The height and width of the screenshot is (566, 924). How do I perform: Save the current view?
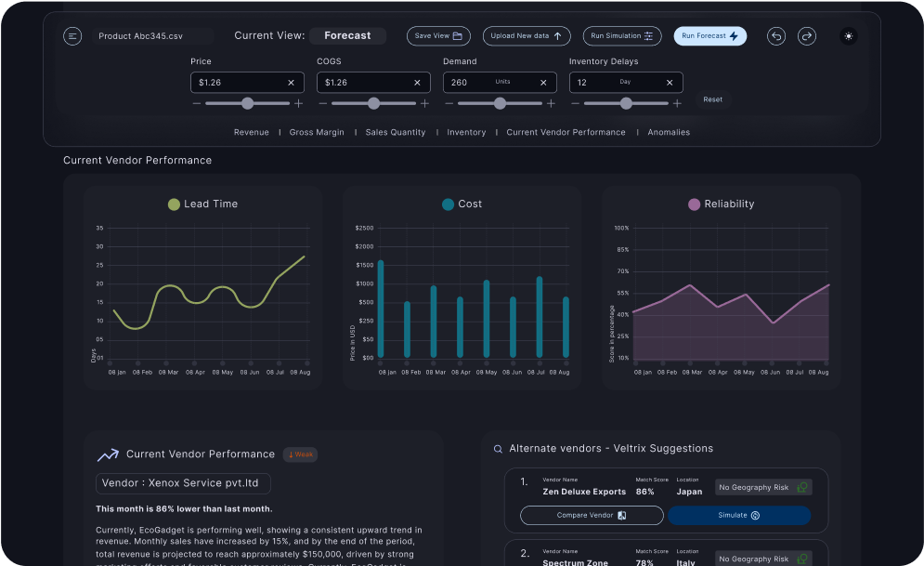[438, 36]
